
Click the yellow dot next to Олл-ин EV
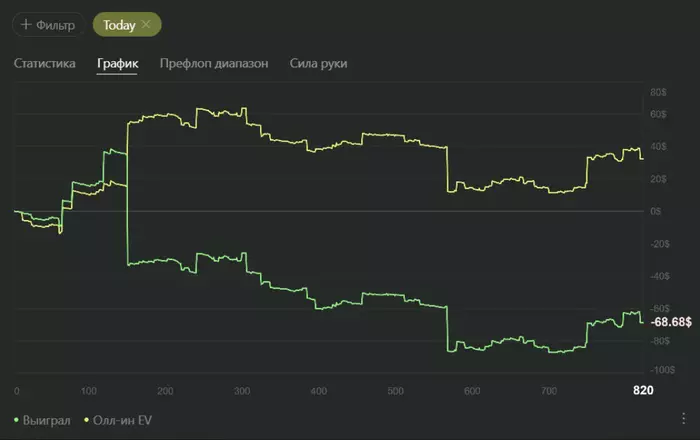(87, 420)
